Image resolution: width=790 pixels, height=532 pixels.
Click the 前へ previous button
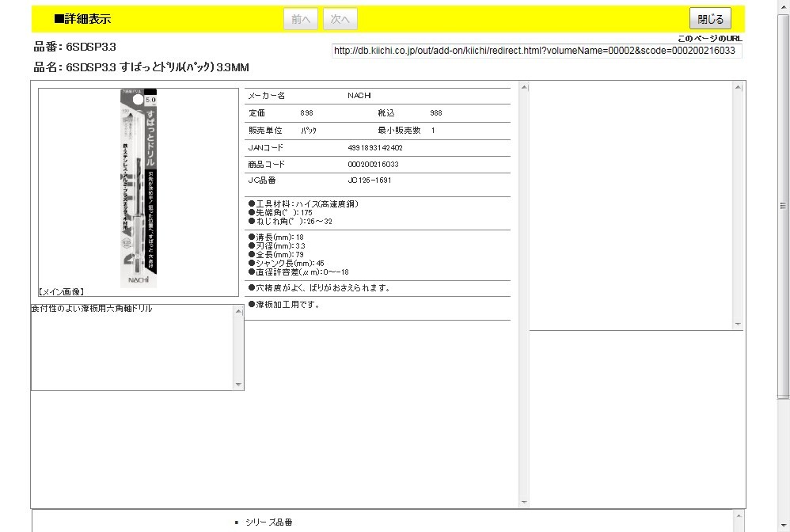(x=301, y=19)
